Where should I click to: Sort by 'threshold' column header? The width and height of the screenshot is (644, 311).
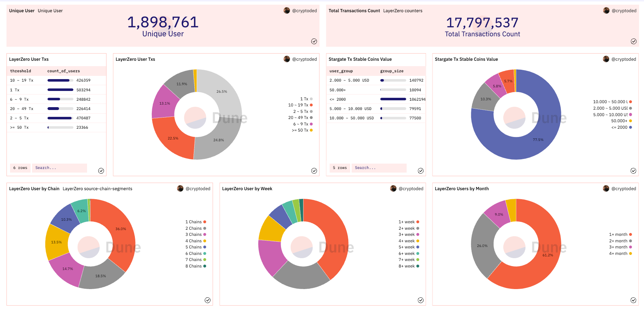click(x=21, y=71)
